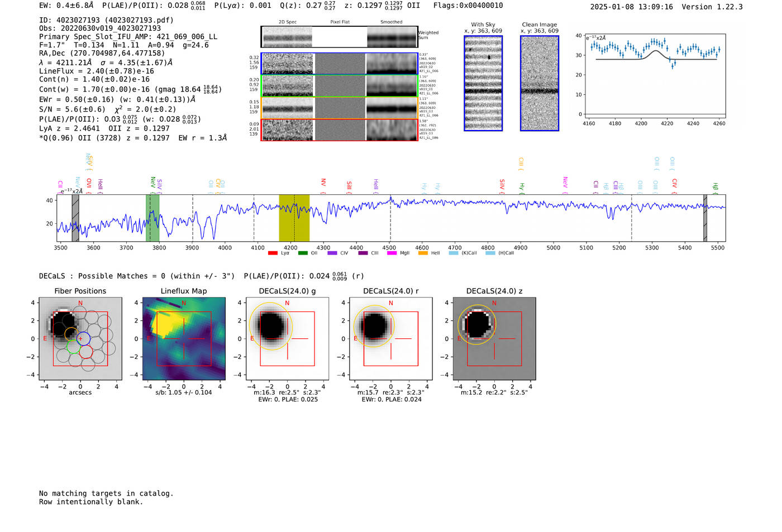Screen dimensions: 782x532
Task: Open the Lineflux Map image
Action: pyautogui.click(x=184, y=339)
